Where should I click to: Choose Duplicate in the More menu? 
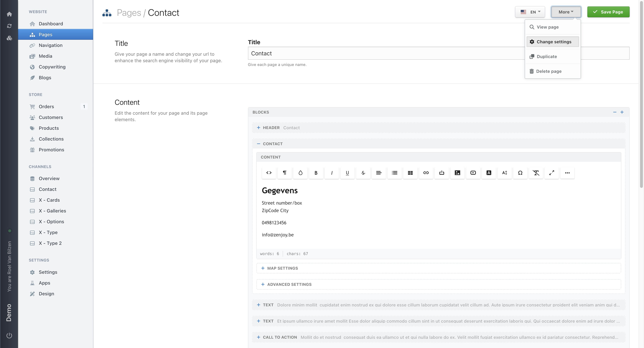pyautogui.click(x=546, y=56)
